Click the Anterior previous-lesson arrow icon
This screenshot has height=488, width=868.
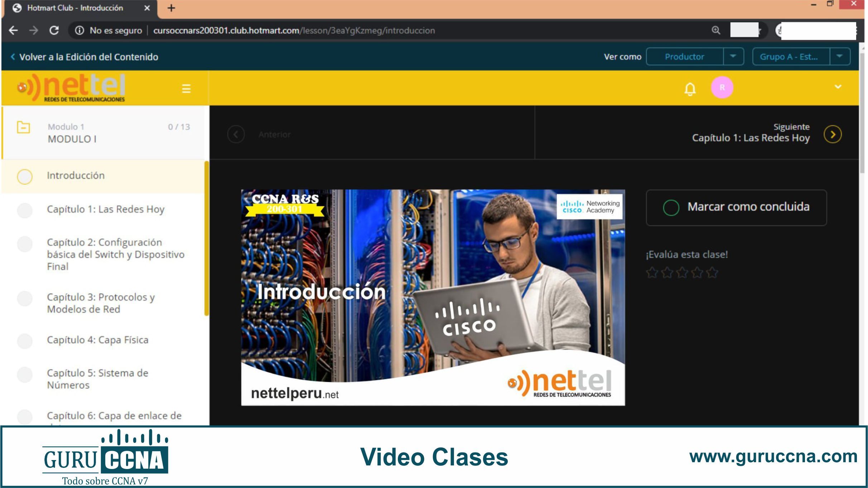pyautogui.click(x=236, y=134)
